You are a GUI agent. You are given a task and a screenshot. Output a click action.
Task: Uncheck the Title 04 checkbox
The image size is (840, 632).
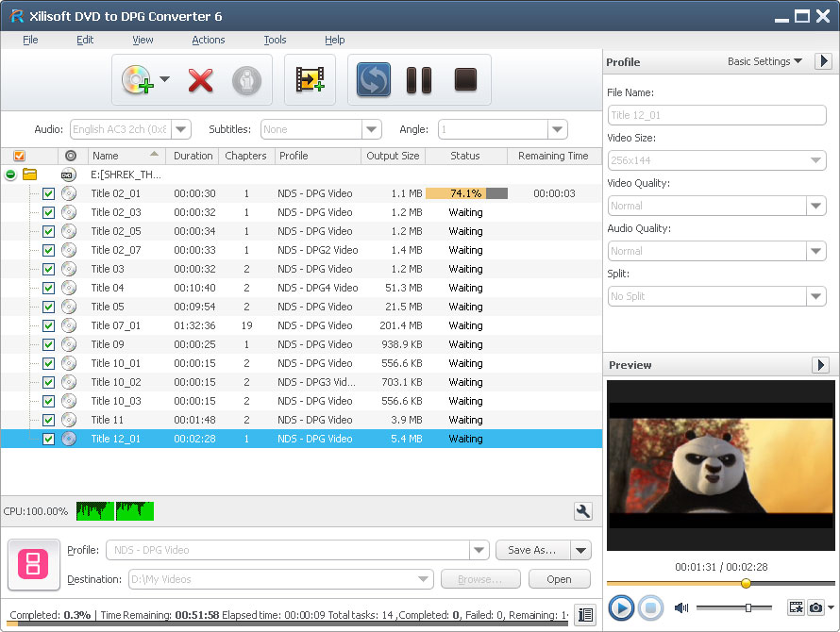click(x=48, y=288)
